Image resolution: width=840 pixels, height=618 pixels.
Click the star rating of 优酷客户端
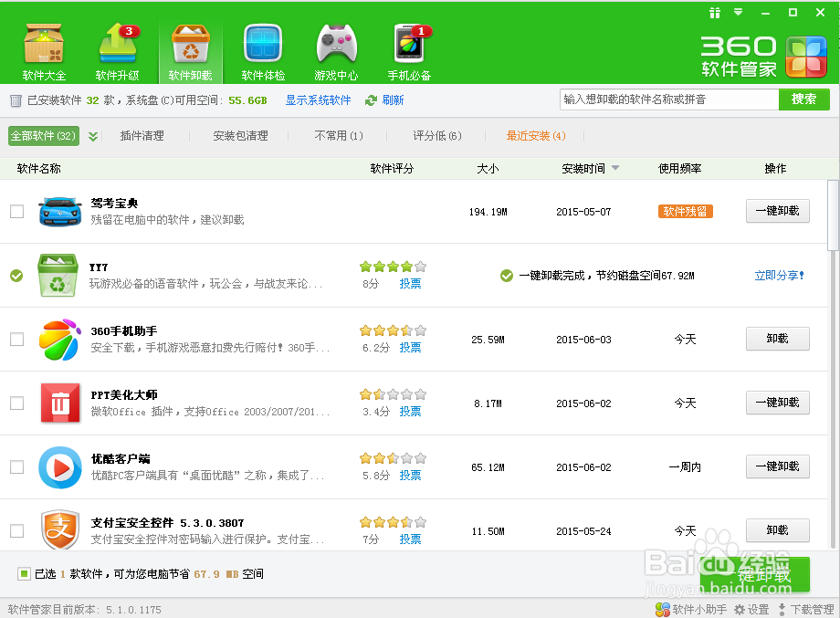[x=393, y=458]
